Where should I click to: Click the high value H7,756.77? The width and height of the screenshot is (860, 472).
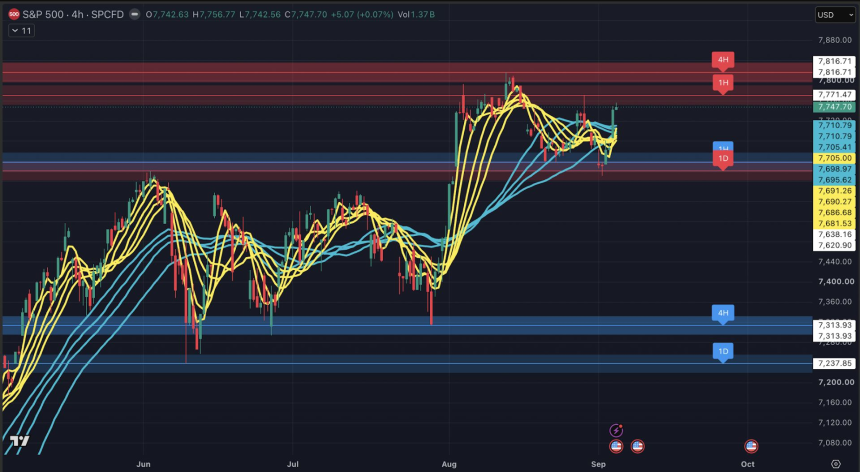tap(214, 14)
